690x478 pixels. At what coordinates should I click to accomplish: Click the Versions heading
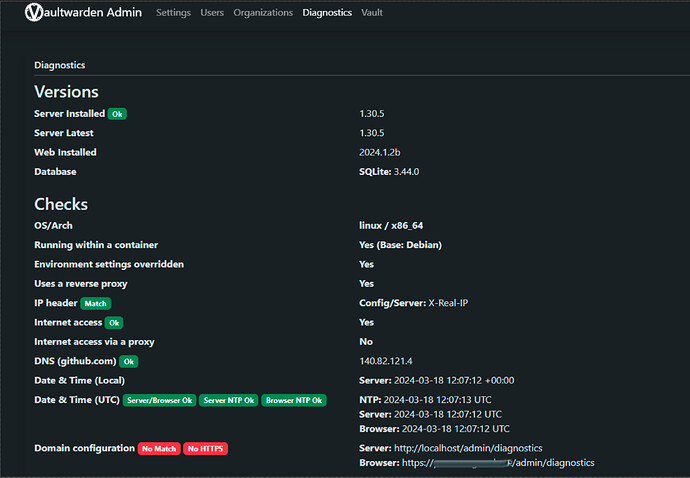[x=66, y=92]
